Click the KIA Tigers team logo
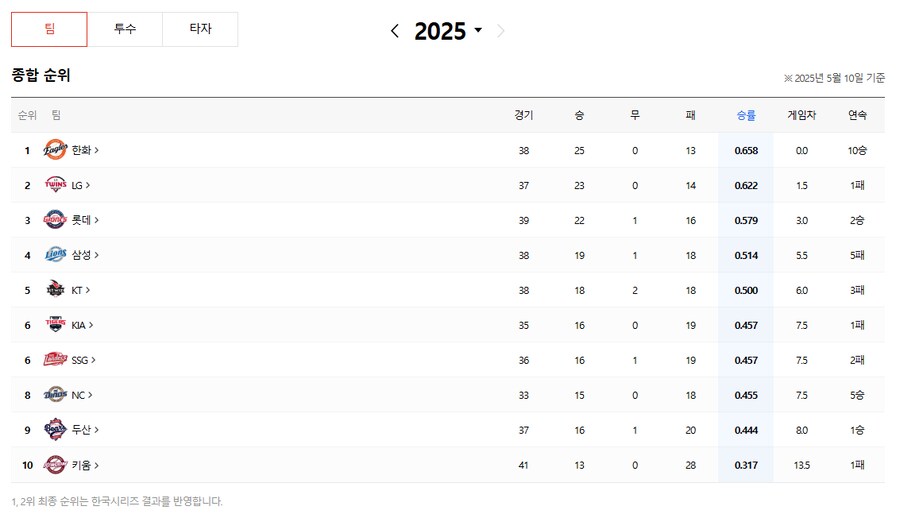 coord(55,325)
